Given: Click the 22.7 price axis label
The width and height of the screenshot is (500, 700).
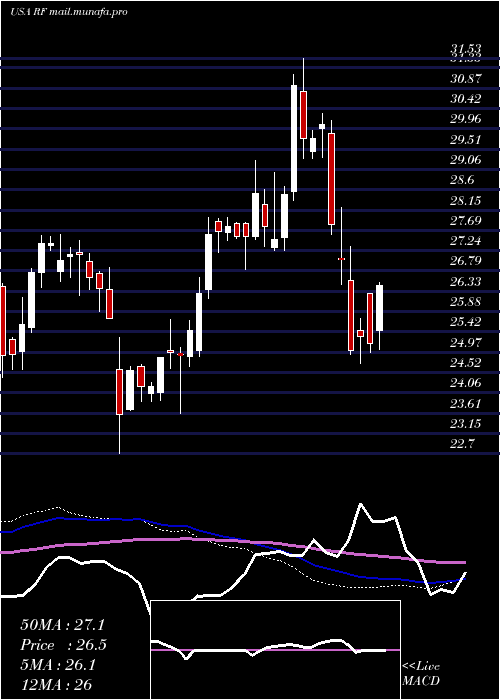Looking at the screenshot, I should (x=462, y=444).
